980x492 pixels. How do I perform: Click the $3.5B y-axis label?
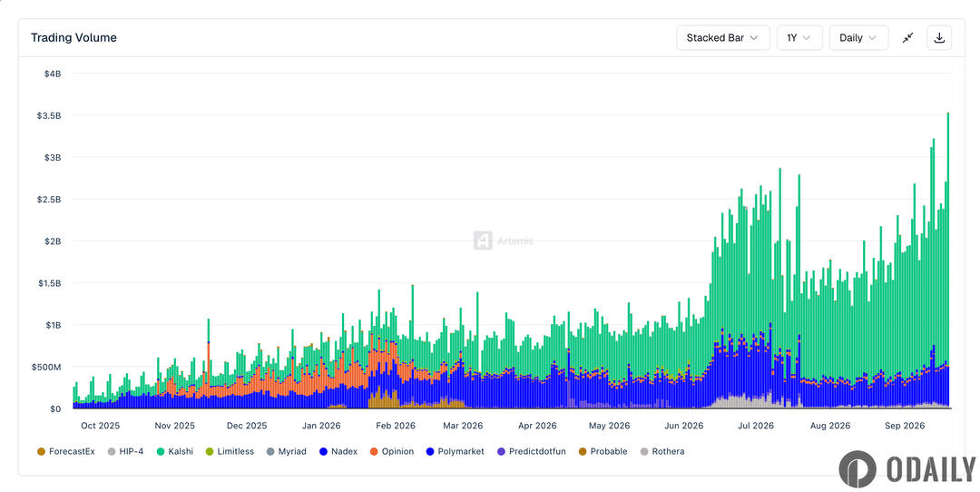click(x=49, y=115)
